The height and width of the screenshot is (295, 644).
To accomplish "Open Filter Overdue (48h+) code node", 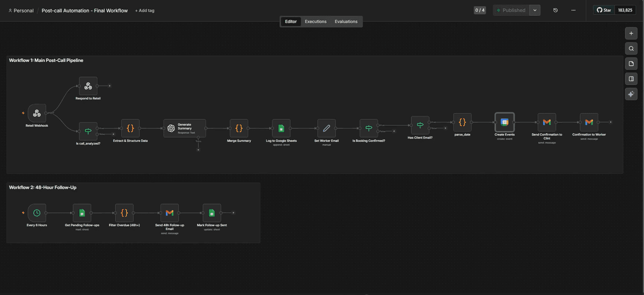I will (124, 213).
